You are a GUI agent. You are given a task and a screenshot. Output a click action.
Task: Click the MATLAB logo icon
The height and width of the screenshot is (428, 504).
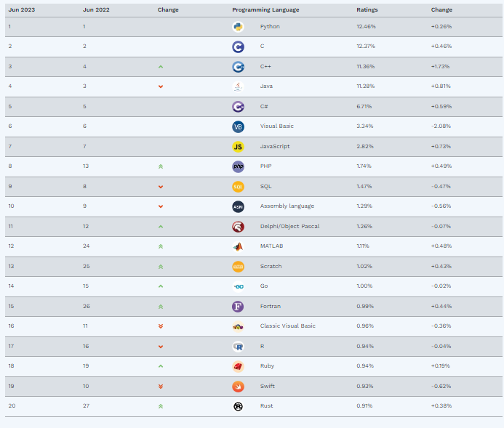(238, 246)
